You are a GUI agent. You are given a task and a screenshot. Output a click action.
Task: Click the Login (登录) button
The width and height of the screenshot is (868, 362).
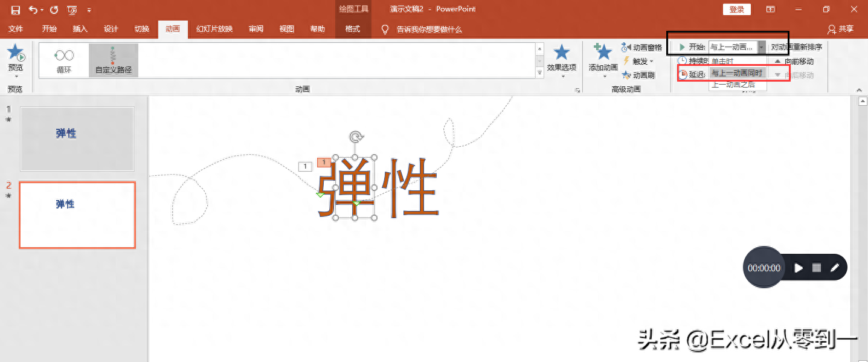(x=736, y=10)
